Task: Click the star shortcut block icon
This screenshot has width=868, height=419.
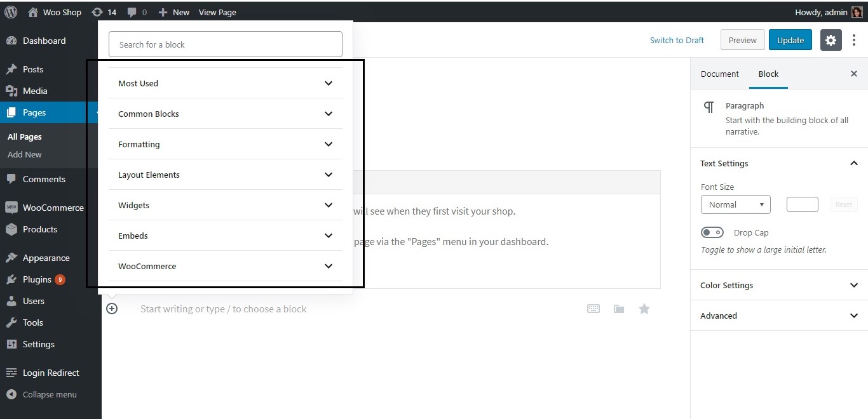Action: pyautogui.click(x=644, y=309)
